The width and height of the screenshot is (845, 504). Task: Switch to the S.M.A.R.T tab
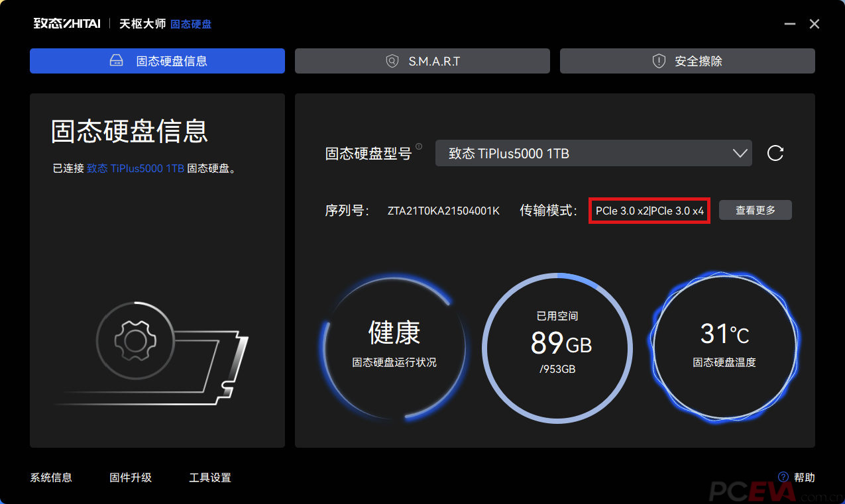(422, 61)
